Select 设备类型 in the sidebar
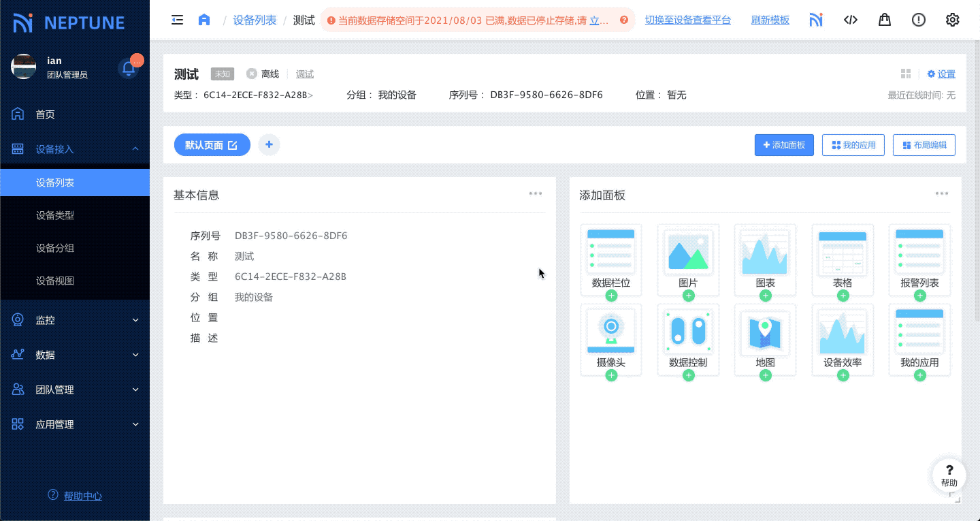980x521 pixels. click(55, 215)
